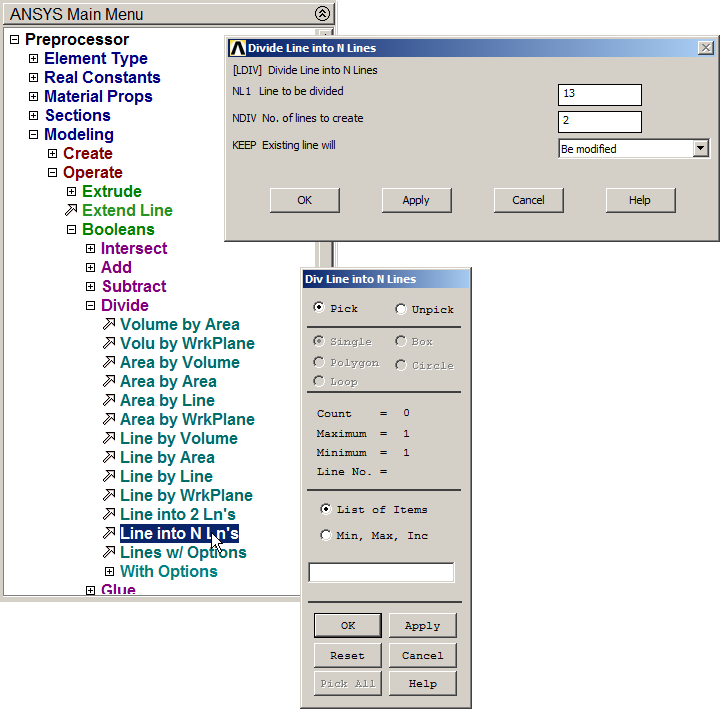Click the arrow icon next to Volume by Area
This screenshot has height=710, width=720.
(x=109, y=325)
